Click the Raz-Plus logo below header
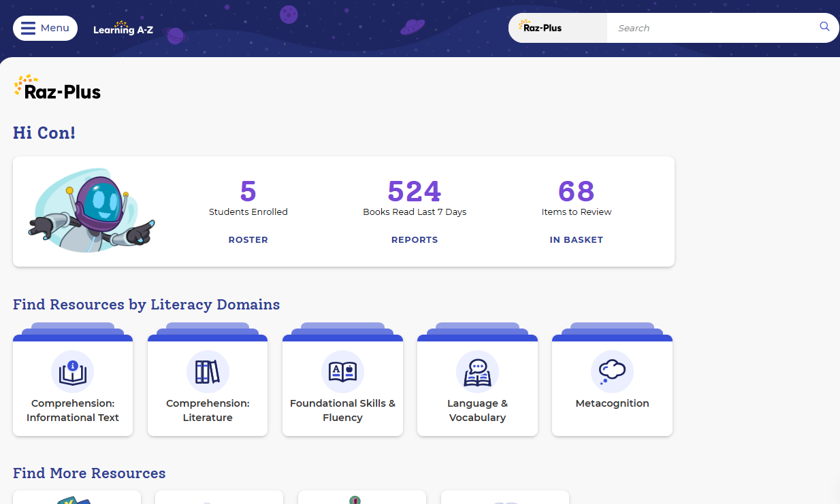Screen dimensions: 840x504 pos(57,88)
